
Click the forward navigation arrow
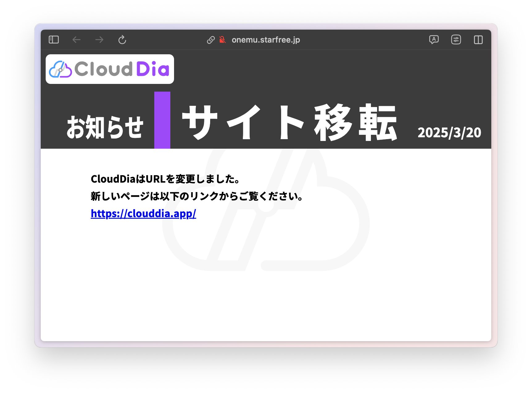(x=99, y=40)
